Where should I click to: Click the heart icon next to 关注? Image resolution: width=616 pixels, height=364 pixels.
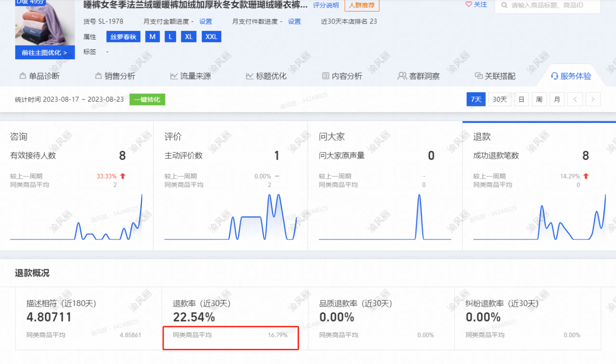[x=469, y=4]
